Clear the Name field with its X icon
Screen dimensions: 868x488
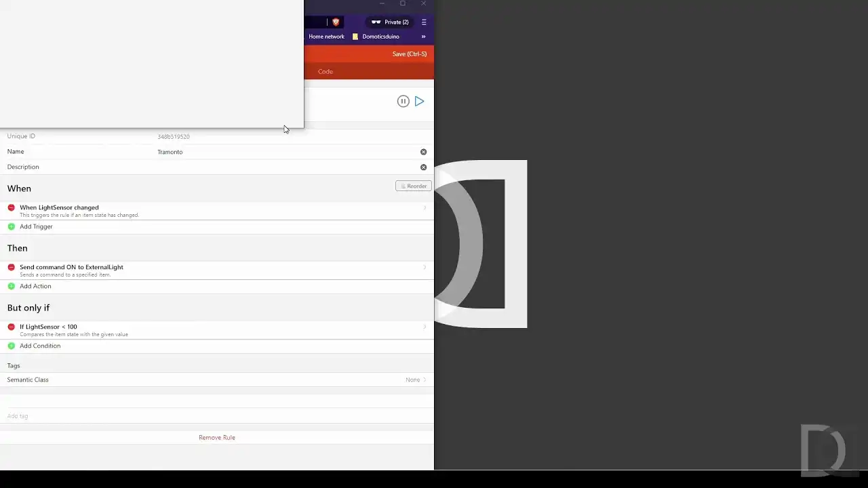pos(423,152)
